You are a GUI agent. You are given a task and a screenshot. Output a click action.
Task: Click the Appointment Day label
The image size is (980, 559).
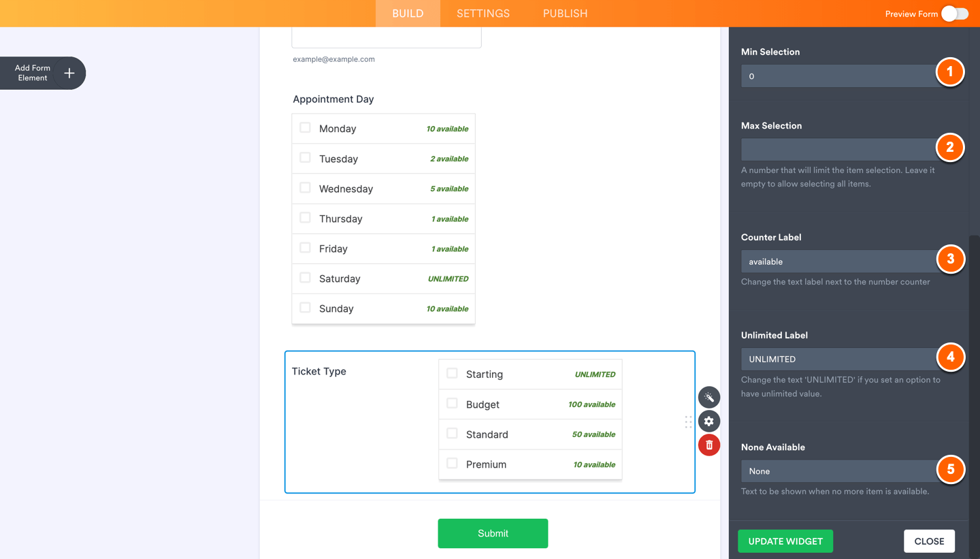[x=333, y=99]
